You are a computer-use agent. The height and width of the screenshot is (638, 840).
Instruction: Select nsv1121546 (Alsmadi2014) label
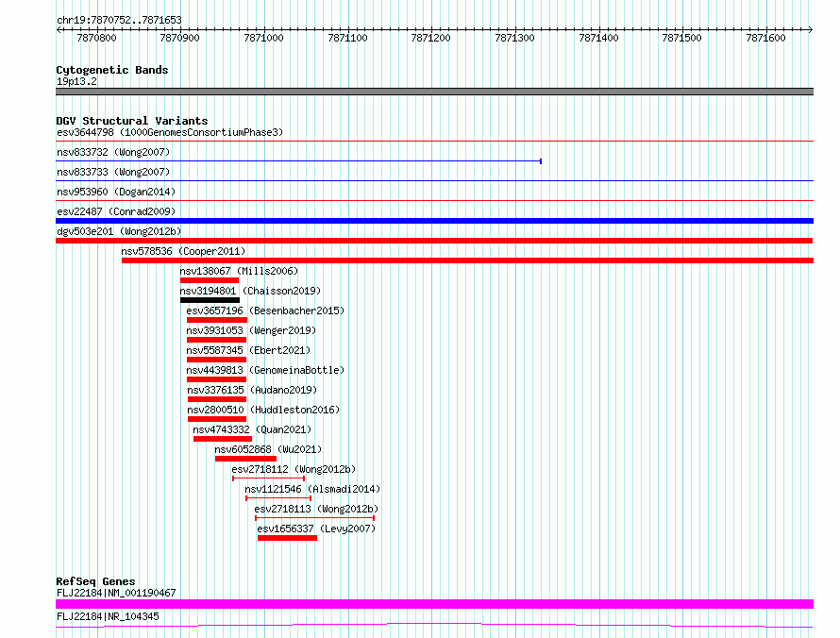(x=312, y=489)
